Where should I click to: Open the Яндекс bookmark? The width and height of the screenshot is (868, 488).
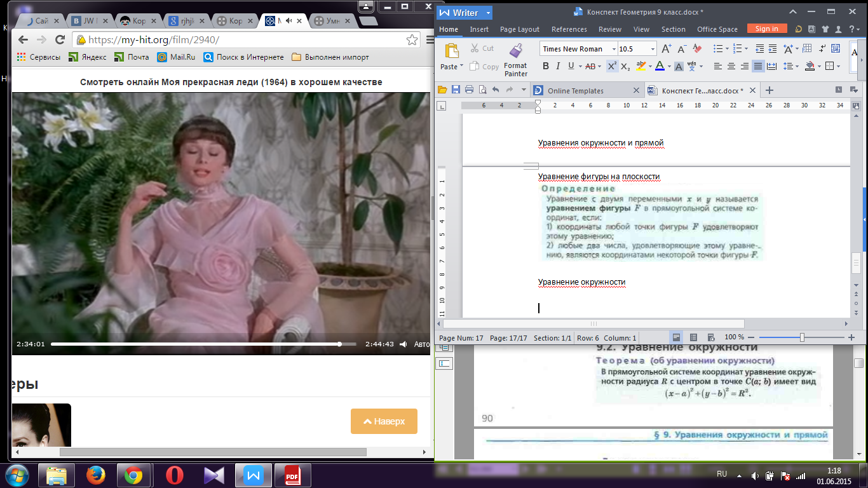[x=87, y=57]
